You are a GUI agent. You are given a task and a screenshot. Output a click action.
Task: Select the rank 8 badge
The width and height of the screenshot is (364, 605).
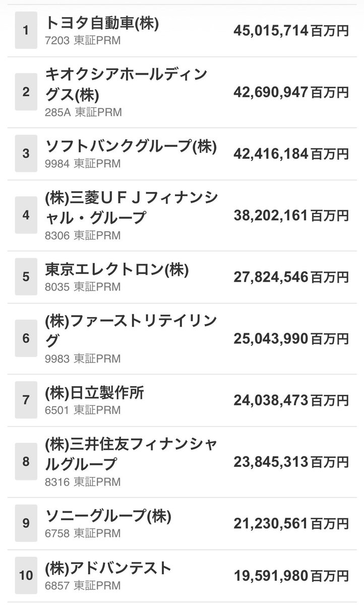coord(26,462)
